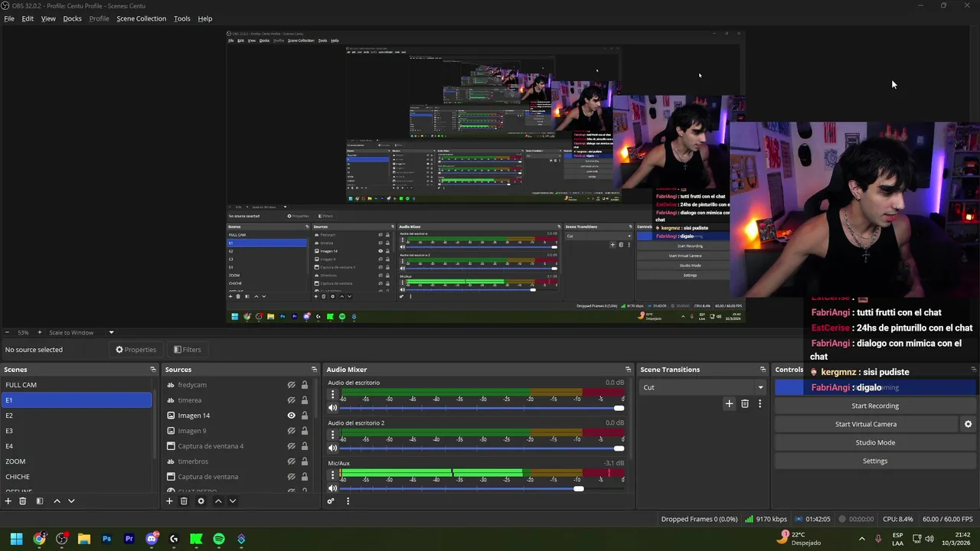Zoom in preview with plus button
The height and width of the screenshot is (551, 980).
pyautogui.click(x=40, y=332)
